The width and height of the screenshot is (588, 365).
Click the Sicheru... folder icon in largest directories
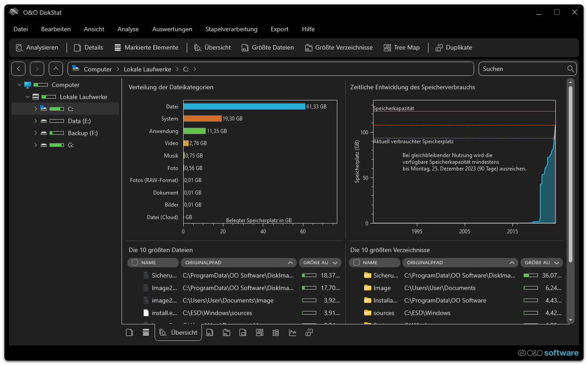(368, 275)
